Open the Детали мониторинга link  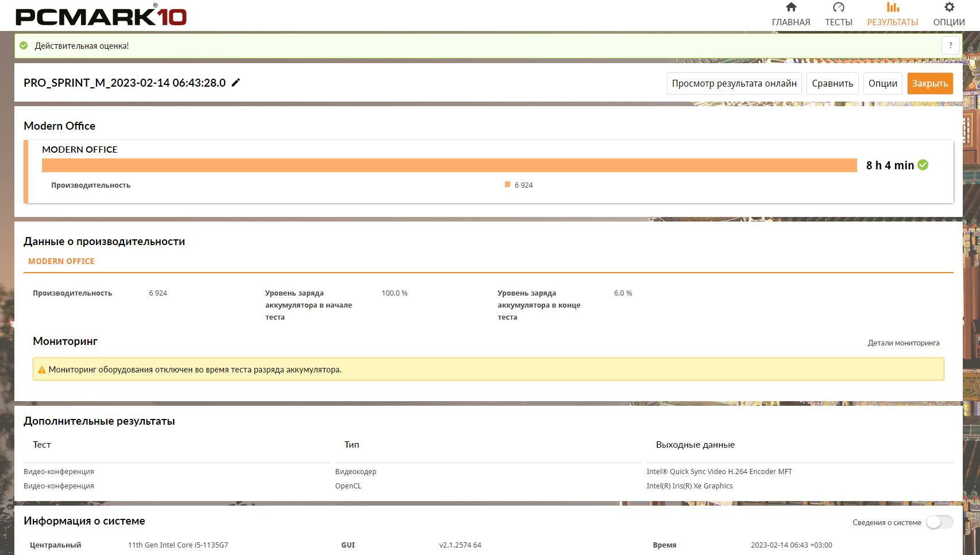click(904, 343)
